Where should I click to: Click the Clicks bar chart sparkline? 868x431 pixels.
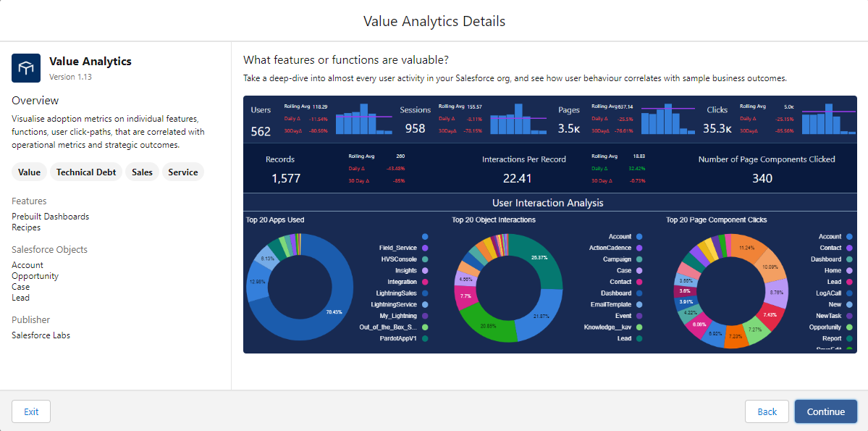[x=830, y=119]
